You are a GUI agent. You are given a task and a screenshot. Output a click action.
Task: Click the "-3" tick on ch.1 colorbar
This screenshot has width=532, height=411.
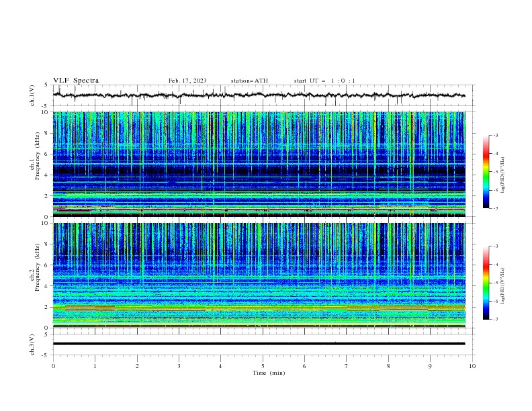(496, 135)
